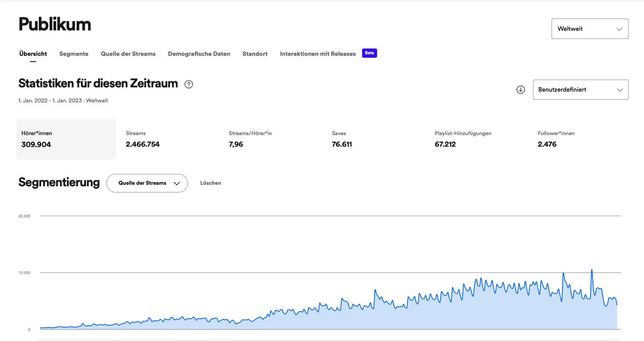644x341 pixels.
Task: Open the Interaktionen mit Releases tab
Action: tap(317, 54)
